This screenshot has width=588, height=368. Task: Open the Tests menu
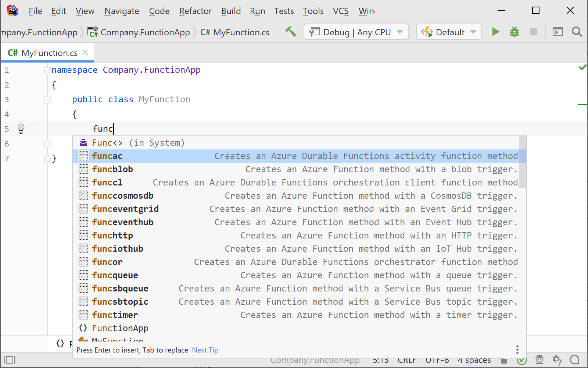tap(284, 11)
